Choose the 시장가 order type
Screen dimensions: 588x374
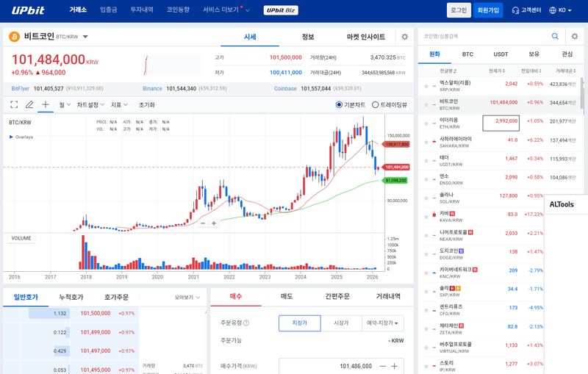pos(341,323)
